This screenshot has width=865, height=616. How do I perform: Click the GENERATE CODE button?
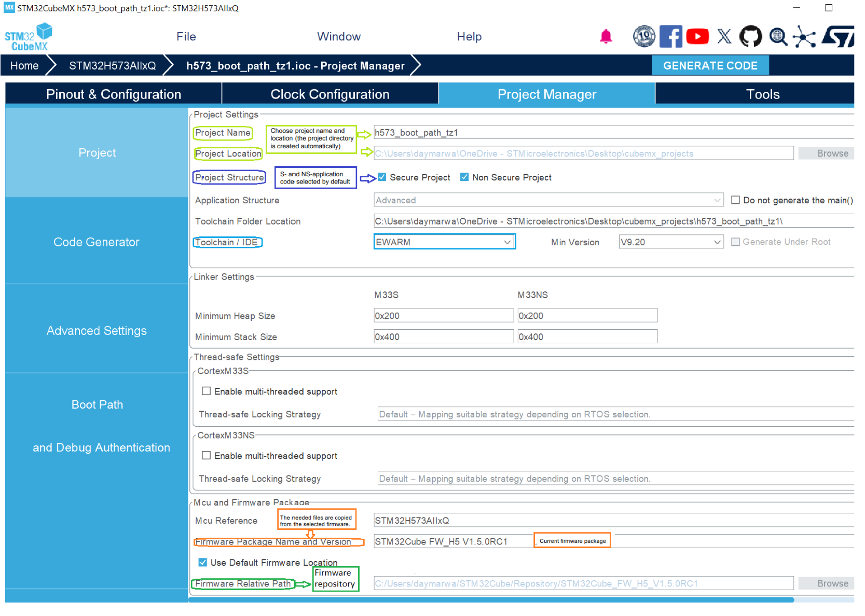[x=710, y=66]
